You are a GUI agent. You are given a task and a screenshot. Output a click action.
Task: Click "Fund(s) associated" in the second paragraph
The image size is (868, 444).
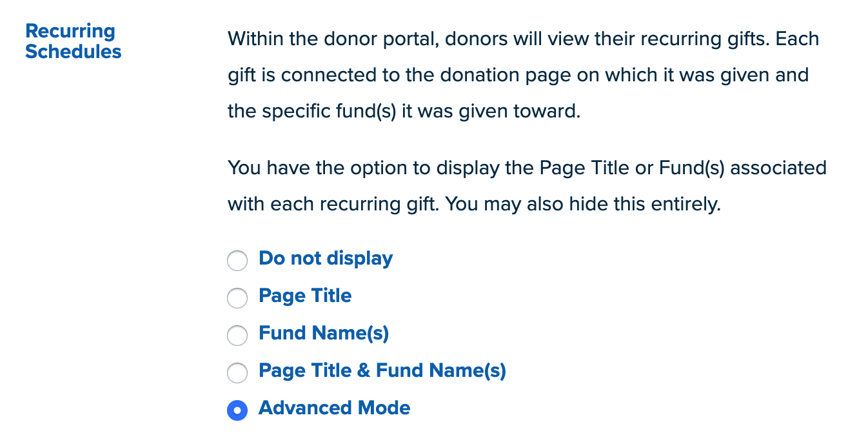click(x=742, y=168)
